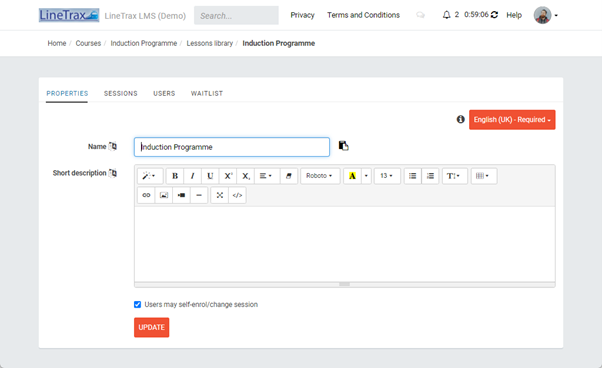Image resolution: width=602 pixels, height=368 pixels.
Task: Apply superscript formatting
Action: pos(228,176)
